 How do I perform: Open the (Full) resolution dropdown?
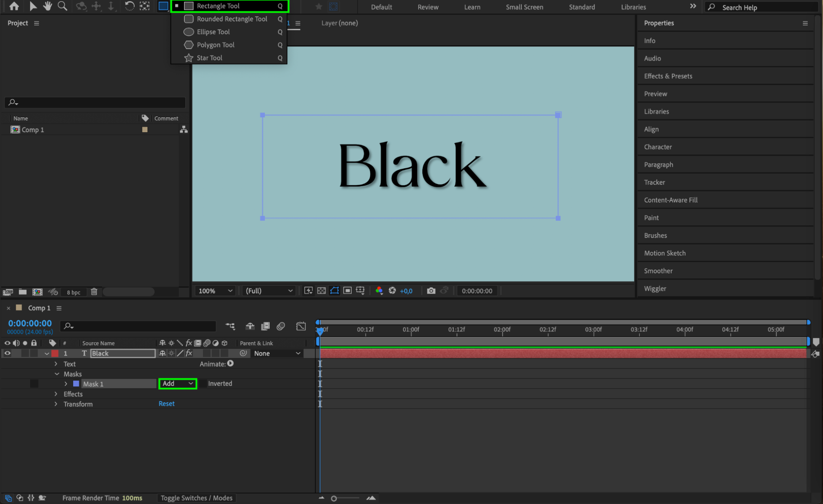pos(269,291)
